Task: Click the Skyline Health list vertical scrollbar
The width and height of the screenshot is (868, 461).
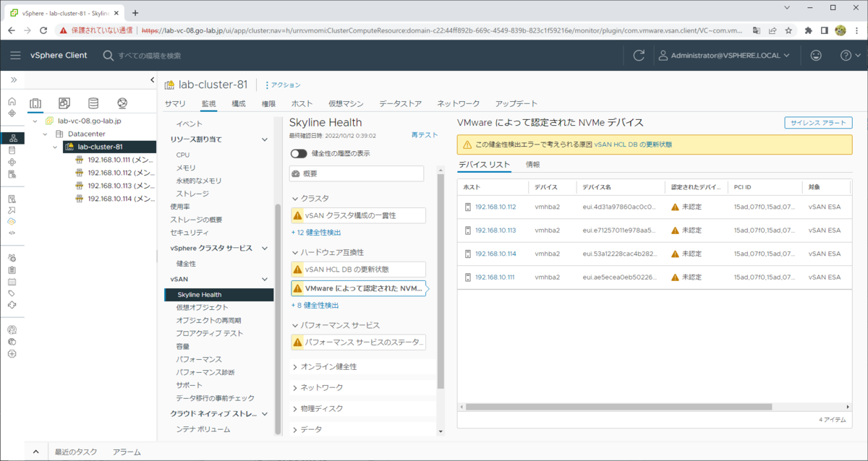Action: click(x=441, y=282)
